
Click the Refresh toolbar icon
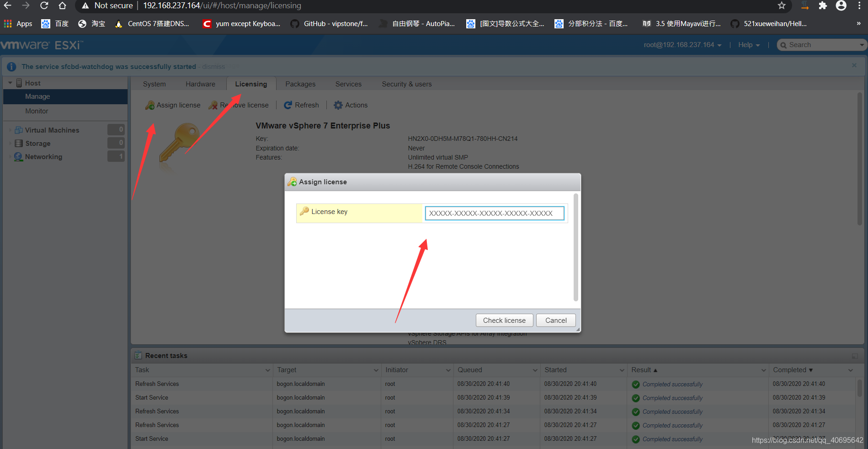288,105
